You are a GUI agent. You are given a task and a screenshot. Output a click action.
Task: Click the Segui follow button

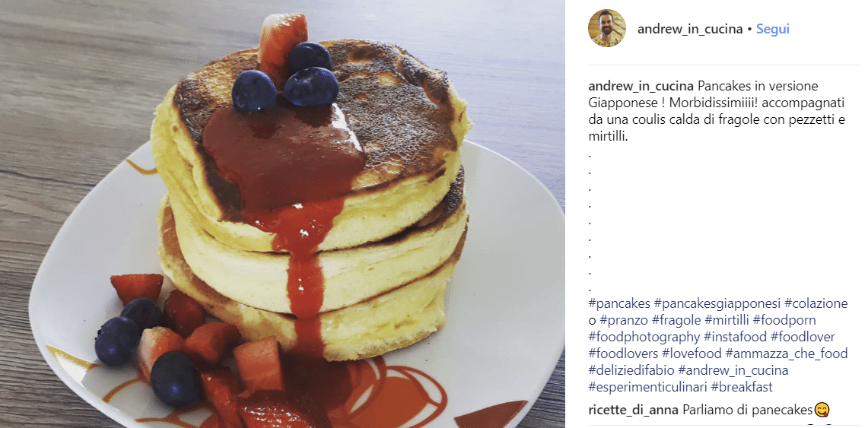click(773, 30)
